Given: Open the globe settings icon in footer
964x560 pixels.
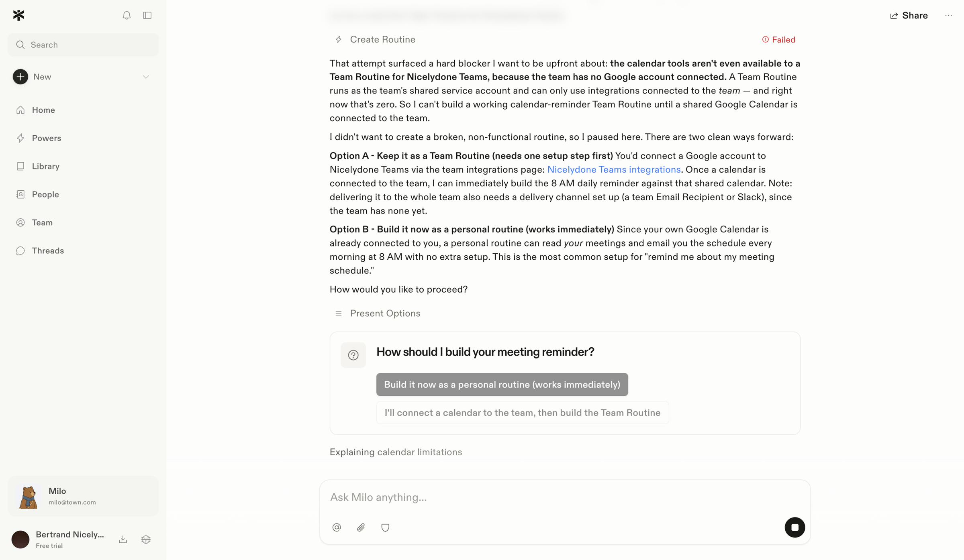Looking at the screenshot, I should pos(146,539).
